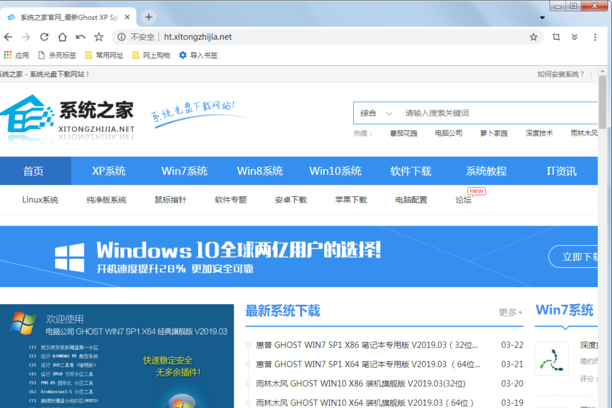Open 如何安装系统？ help link
This screenshot has height=408, width=612.
click(x=561, y=74)
